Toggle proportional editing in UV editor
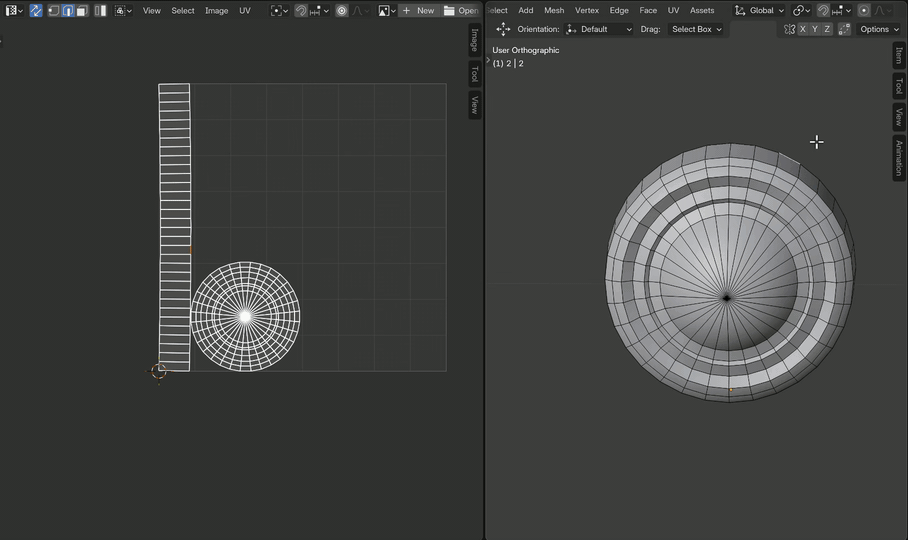This screenshot has width=908, height=540. 342,10
